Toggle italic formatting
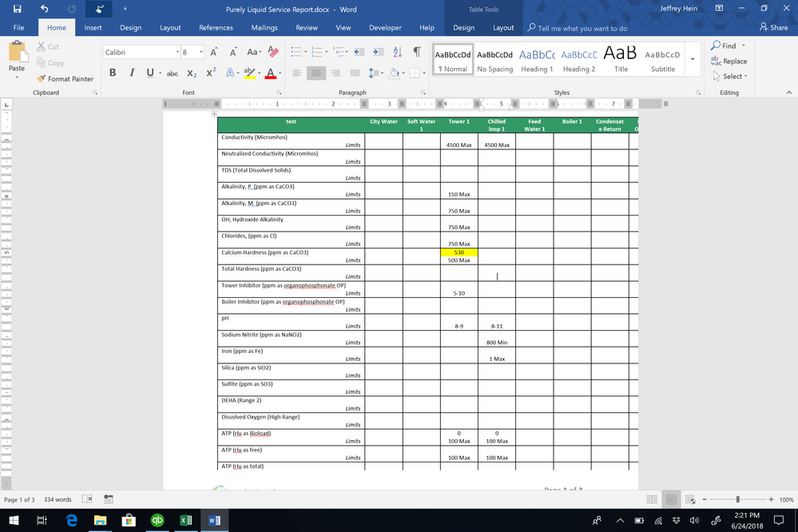 pyautogui.click(x=132, y=72)
